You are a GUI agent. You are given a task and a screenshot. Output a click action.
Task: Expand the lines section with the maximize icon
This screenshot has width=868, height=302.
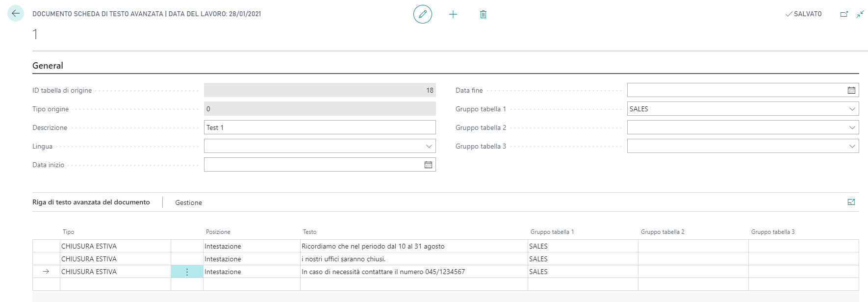(851, 202)
